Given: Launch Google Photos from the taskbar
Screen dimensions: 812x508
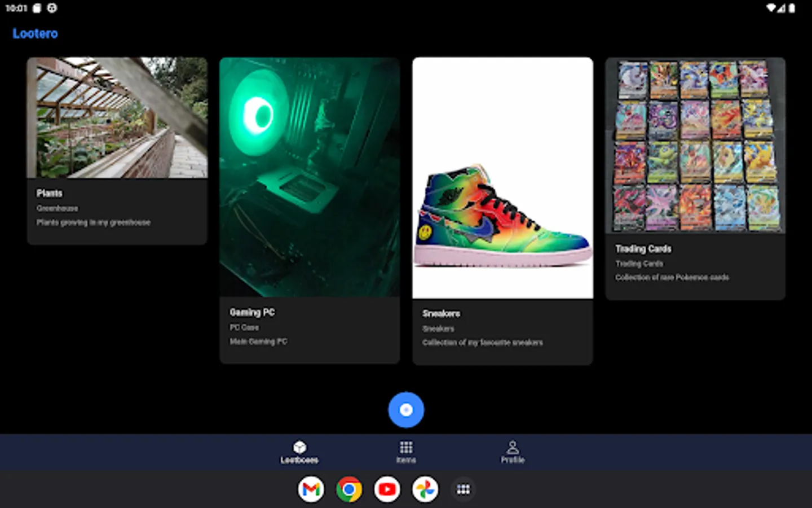Looking at the screenshot, I should (x=425, y=489).
